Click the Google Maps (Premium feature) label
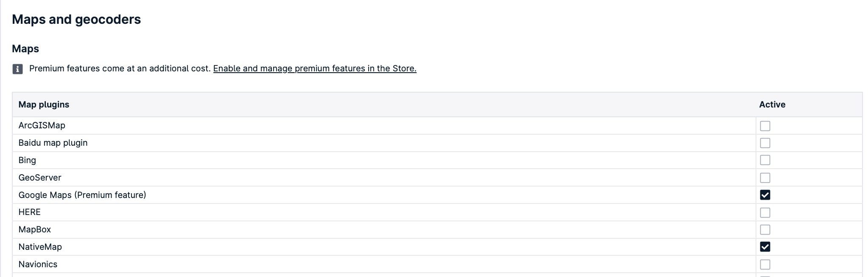This screenshot has height=277, width=868. [x=82, y=195]
